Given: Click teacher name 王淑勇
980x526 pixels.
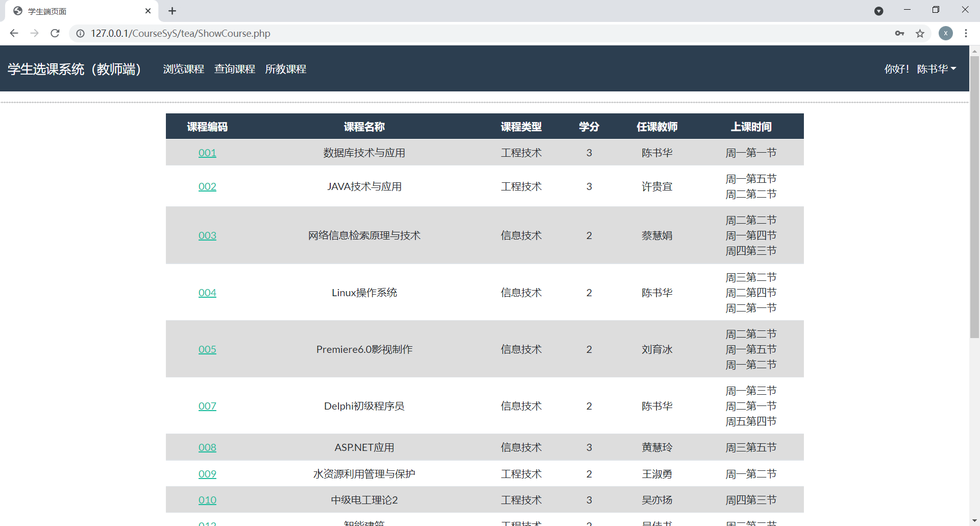Looking at the screenshot, I should (657, 474).
